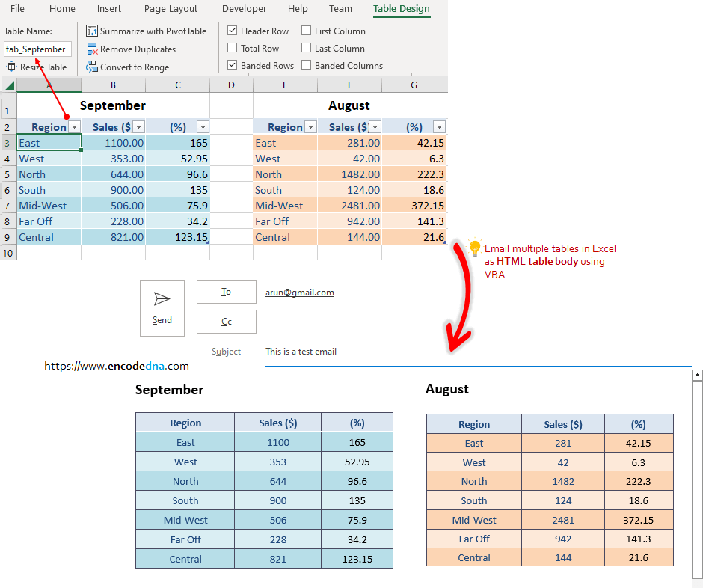
Task: Select the Remove Duplicates icon
Action: tap(93, 49)
